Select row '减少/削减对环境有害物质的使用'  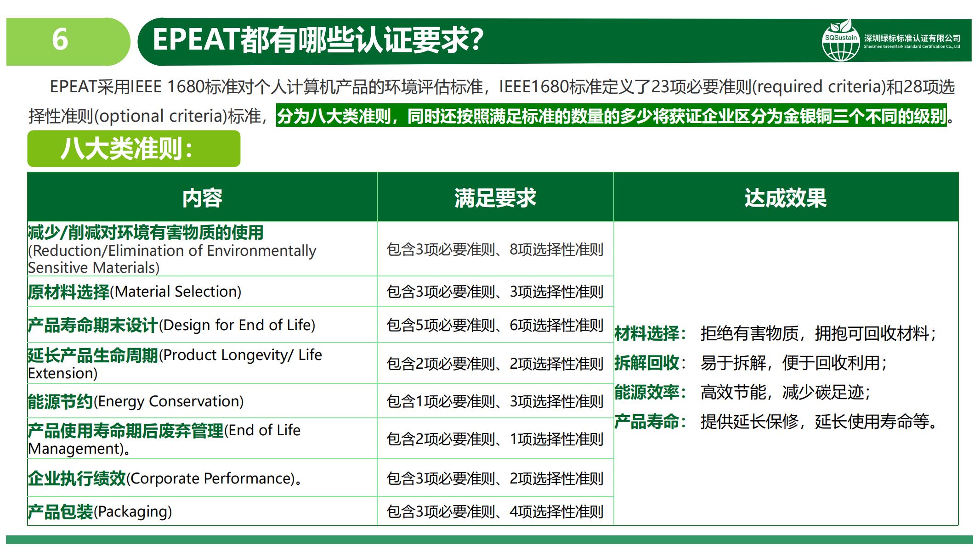202,249
